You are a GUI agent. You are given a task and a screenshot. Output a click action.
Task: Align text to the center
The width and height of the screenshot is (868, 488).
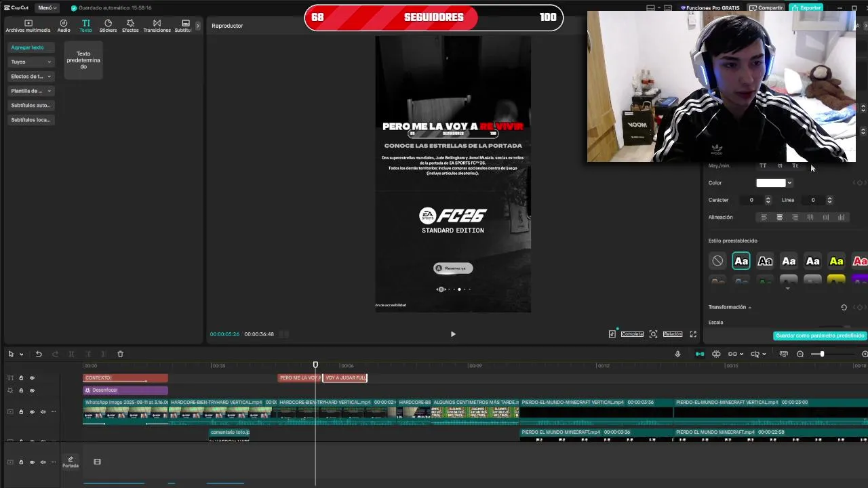(779, 218)
